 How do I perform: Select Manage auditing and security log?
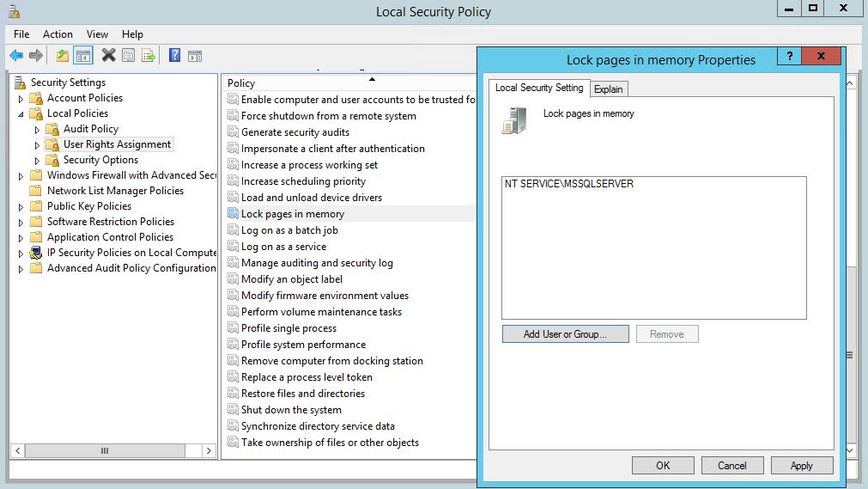(x=317, y=263)
